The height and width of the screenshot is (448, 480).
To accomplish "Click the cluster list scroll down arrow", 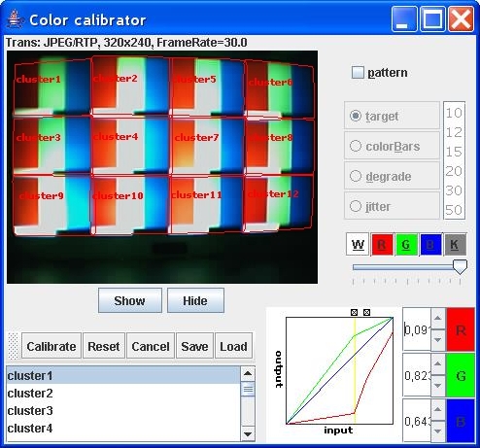I will coord(248,434).
